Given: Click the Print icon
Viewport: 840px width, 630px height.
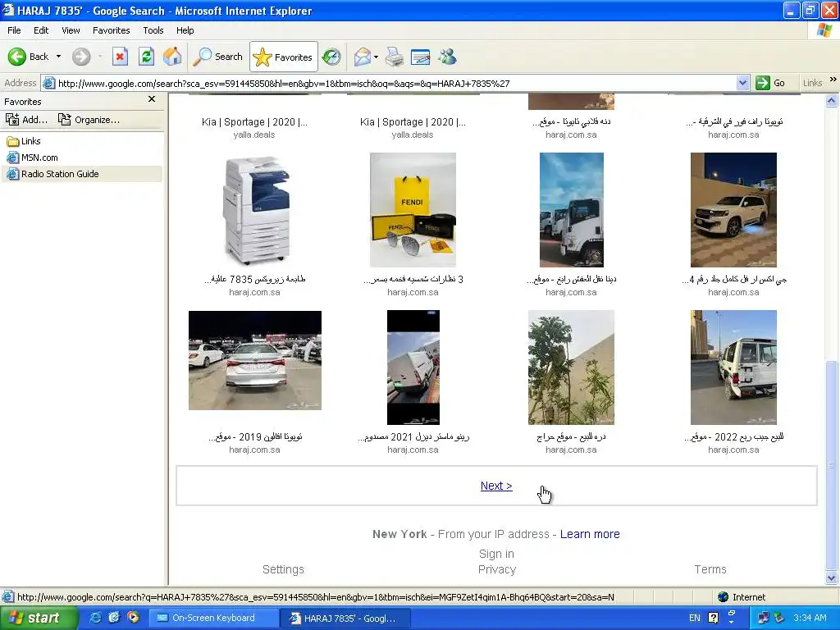Looking at the screenshot, I should point(395,57).
